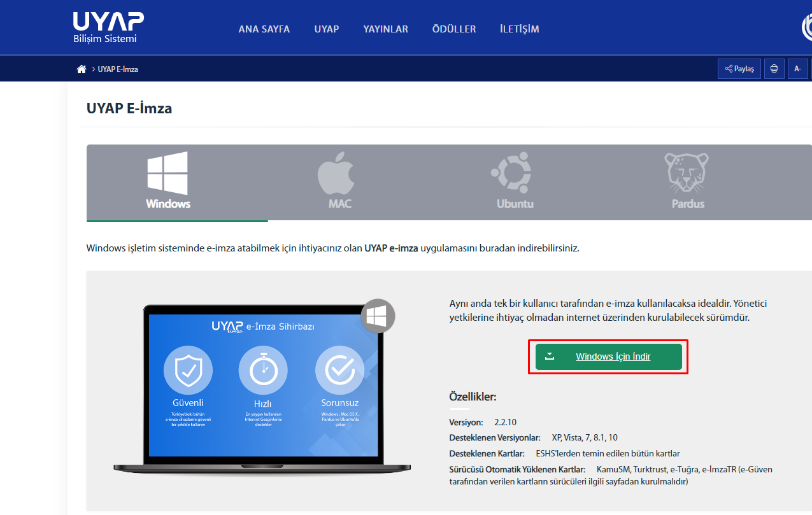Choose the Ubuntu platform tab

[x=515, y=181]
